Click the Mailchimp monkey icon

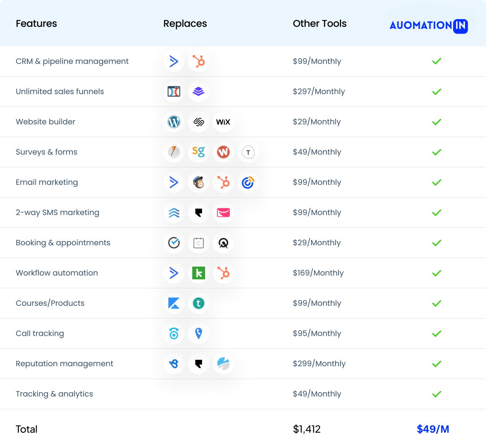[199, 183]
